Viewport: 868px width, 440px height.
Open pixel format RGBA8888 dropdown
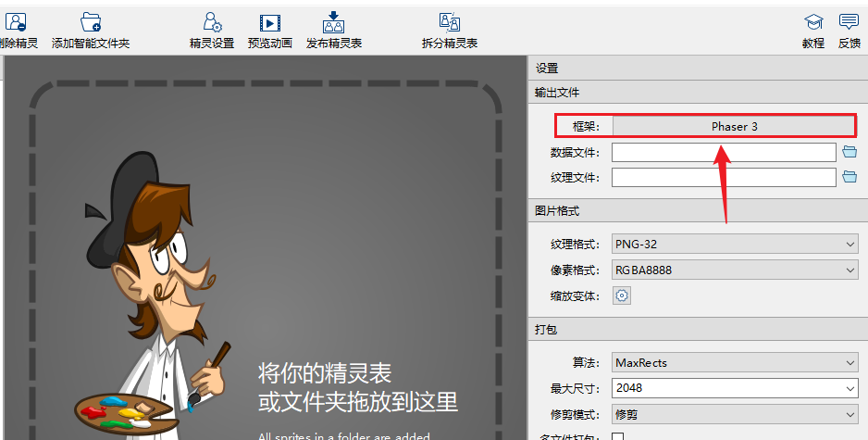(x=735, y=270)
